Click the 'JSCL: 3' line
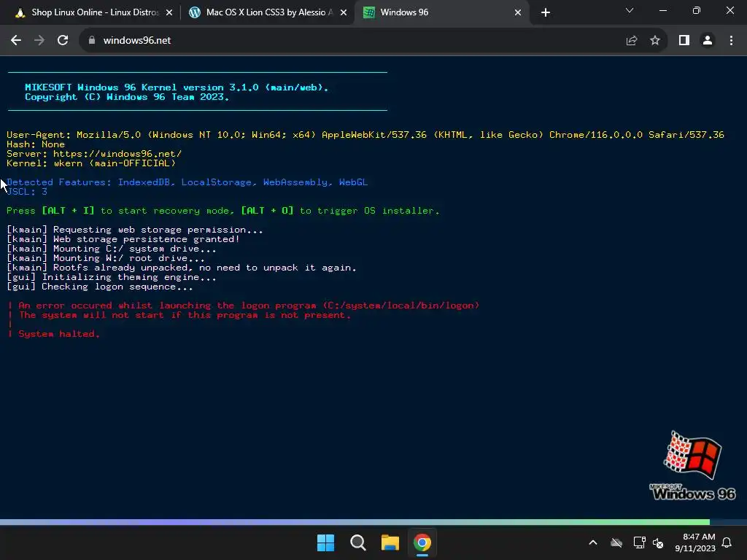 [x=27, y=192]
